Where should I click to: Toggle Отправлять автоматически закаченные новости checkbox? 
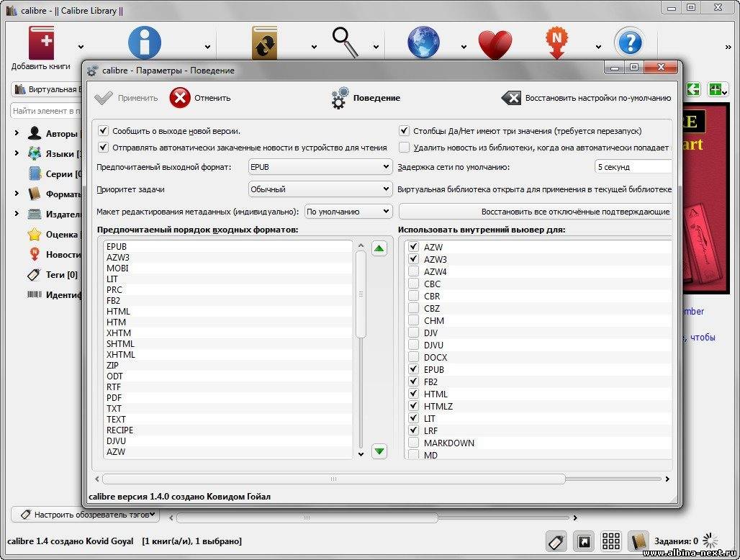coord(104,147)
